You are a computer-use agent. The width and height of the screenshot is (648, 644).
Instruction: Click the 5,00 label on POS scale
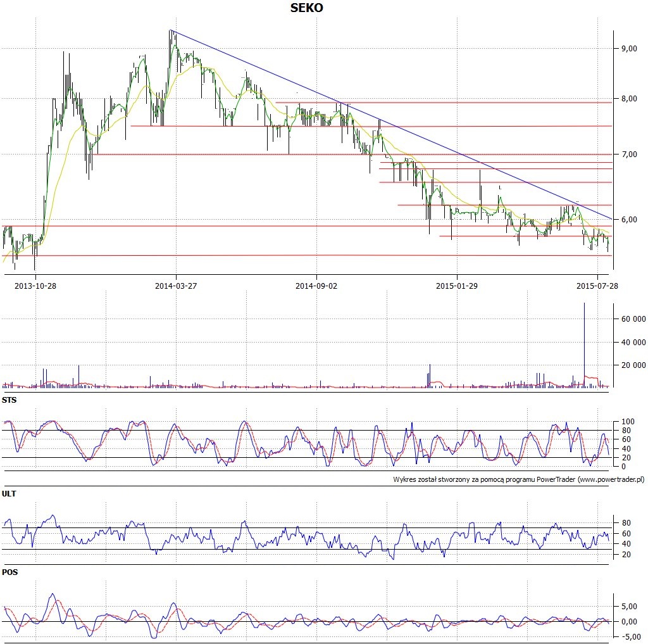(x=629, y=607)
